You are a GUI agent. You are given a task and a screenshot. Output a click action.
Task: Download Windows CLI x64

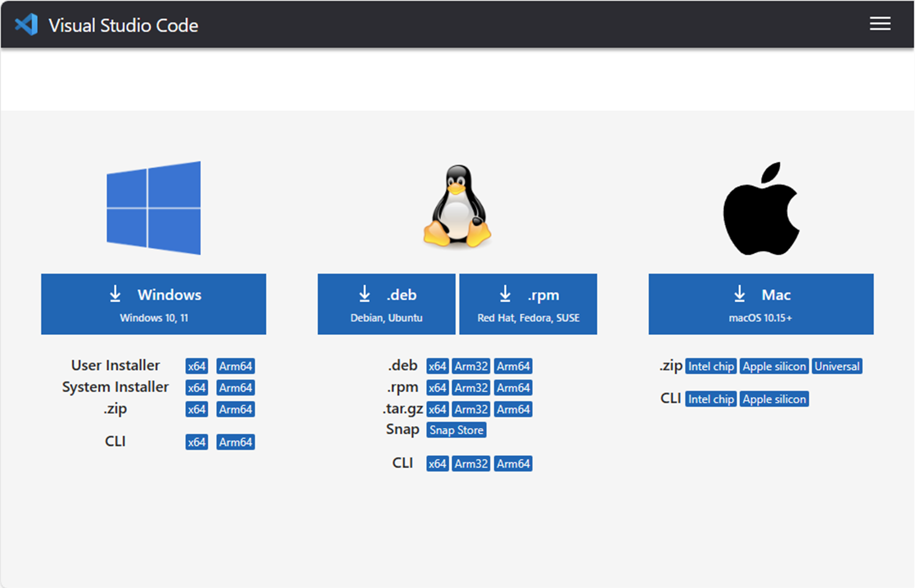(197, 442)
